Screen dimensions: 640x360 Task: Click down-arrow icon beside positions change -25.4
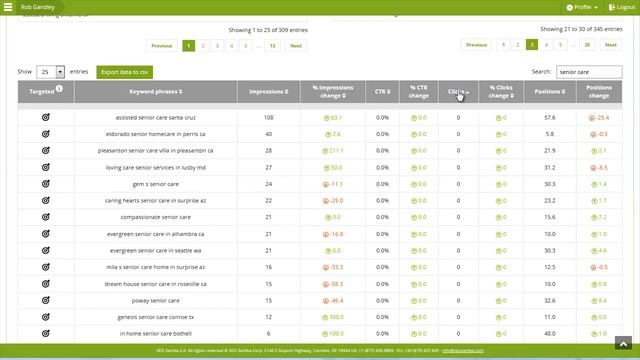click(592, 118)
